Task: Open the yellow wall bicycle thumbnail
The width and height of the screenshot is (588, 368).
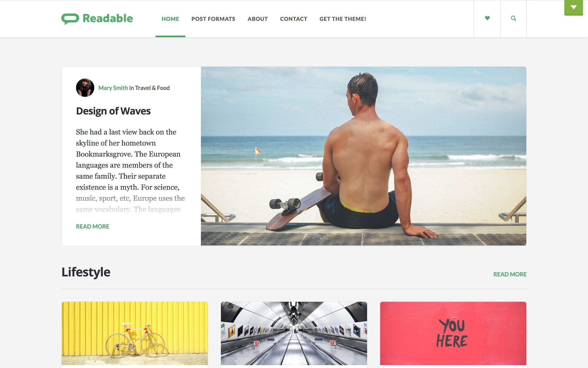Action: (135, 333)
